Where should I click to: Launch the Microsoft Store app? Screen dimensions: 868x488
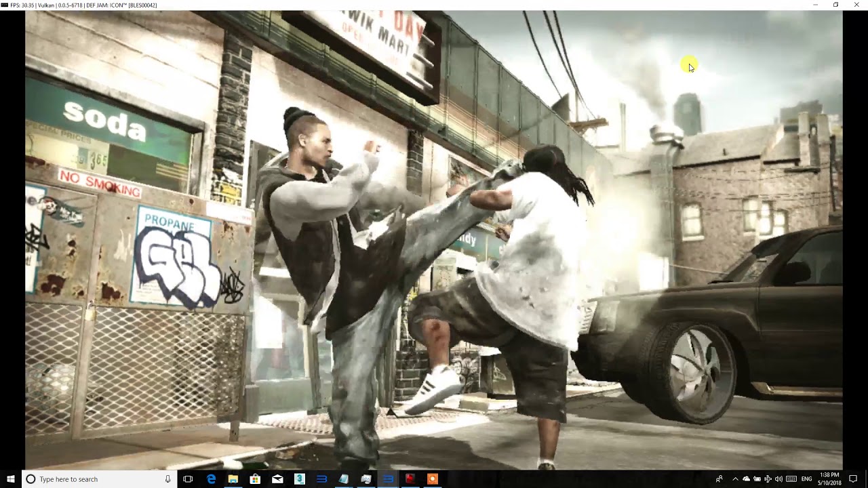[x=256, y=479]
